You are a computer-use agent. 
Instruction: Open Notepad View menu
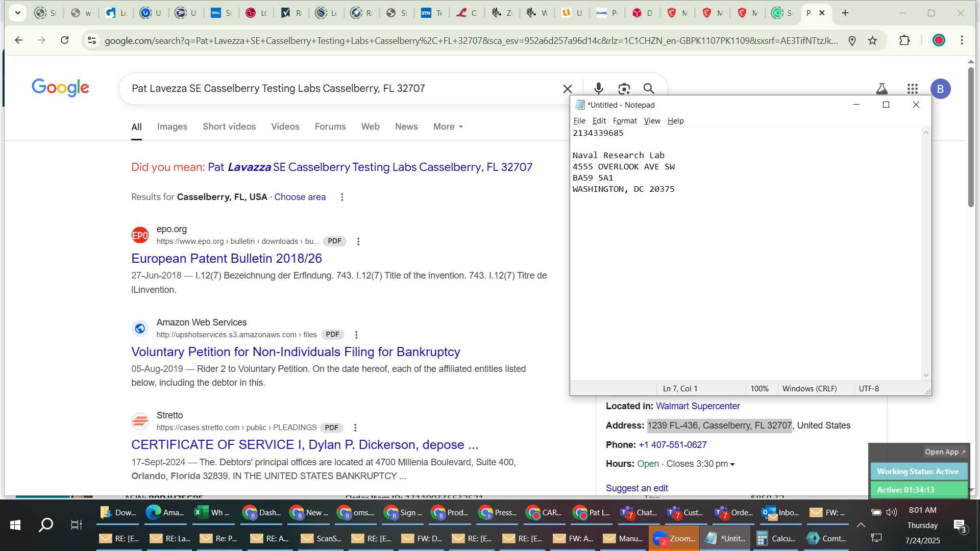pos(652,121)
